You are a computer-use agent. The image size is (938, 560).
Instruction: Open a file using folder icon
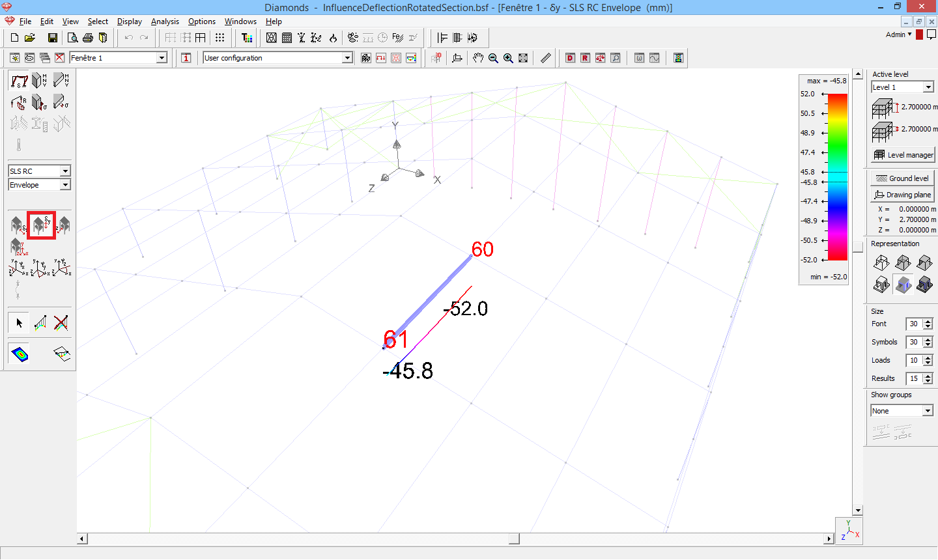coord(30,38)
